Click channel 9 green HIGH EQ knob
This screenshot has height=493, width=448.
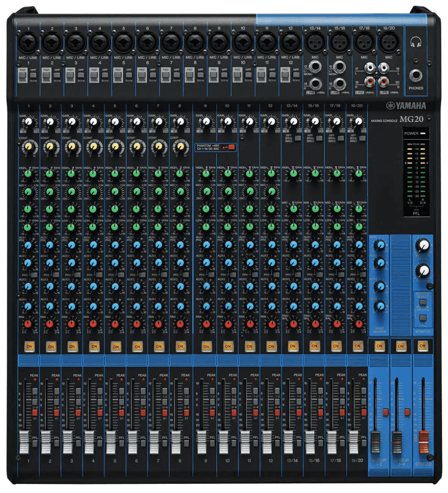[206, 174]
